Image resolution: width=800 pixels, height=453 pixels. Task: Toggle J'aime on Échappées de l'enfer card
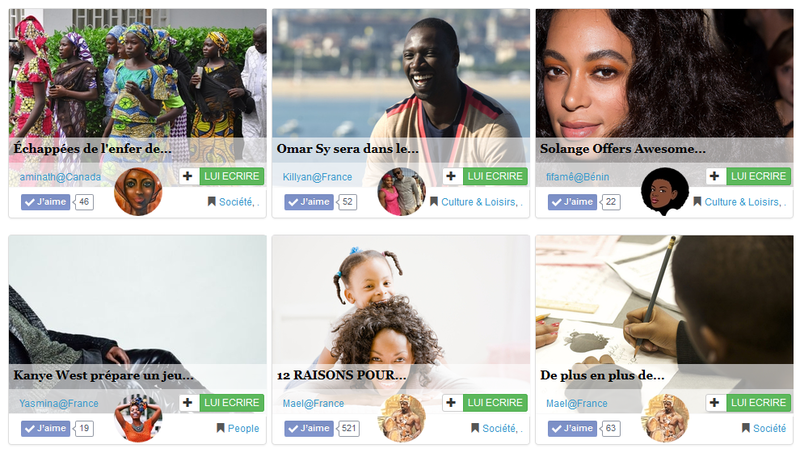[45, 202]
